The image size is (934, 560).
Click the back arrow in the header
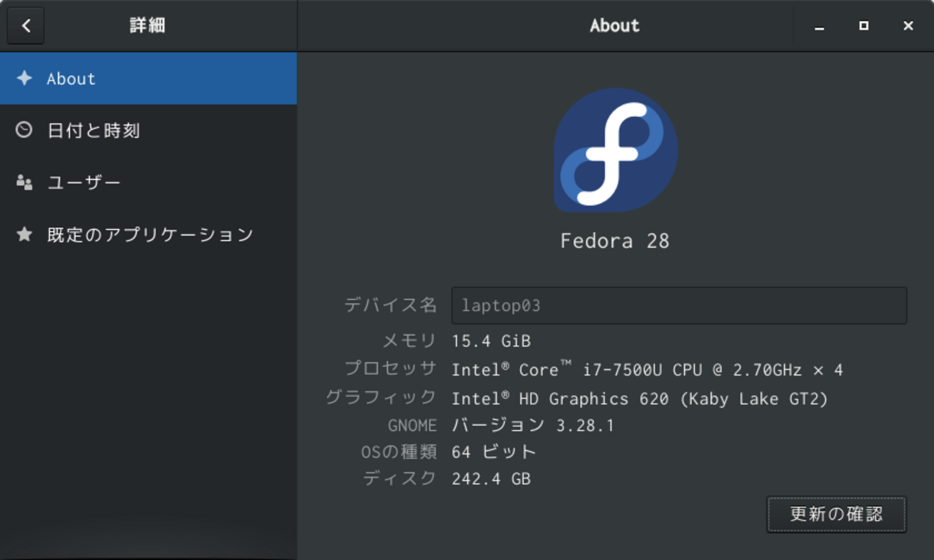tap(26, 26)
